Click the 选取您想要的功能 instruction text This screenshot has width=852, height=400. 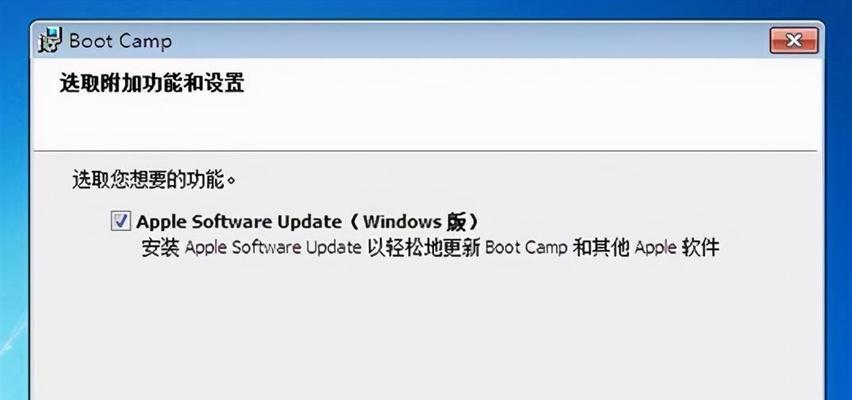(154, 179)
